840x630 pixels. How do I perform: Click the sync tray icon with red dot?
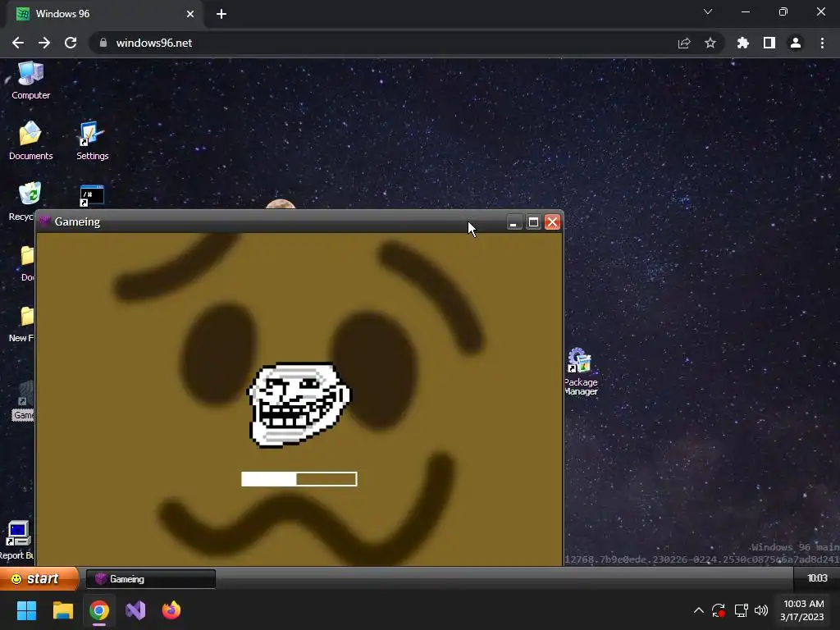pos(719,610)
